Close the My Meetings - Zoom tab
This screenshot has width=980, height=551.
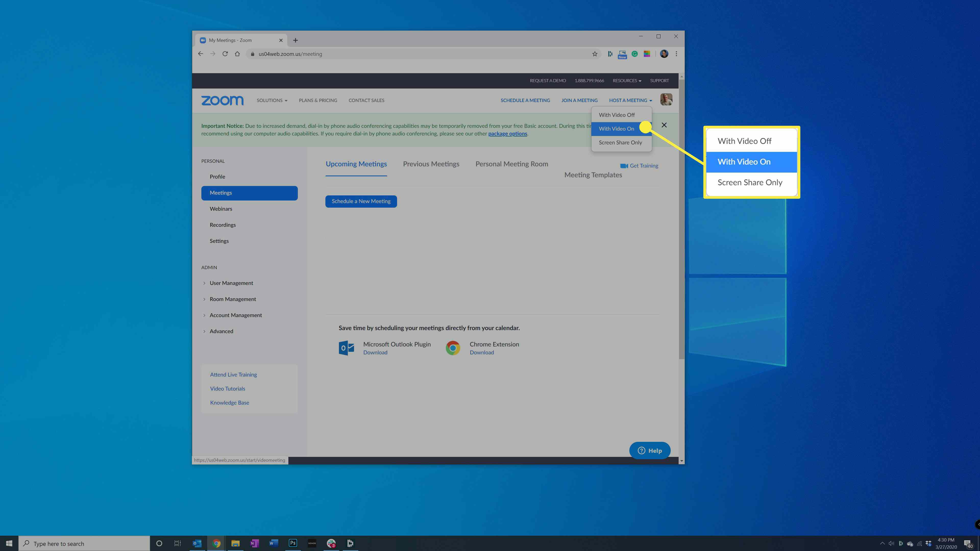click(281, 40)
